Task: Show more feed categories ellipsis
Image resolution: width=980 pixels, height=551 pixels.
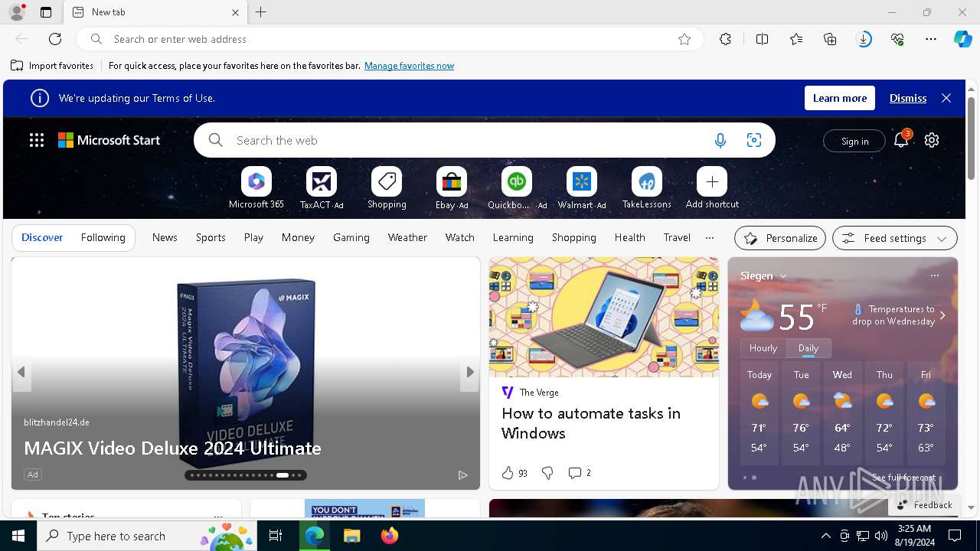Action: click(x=710, y=238)
